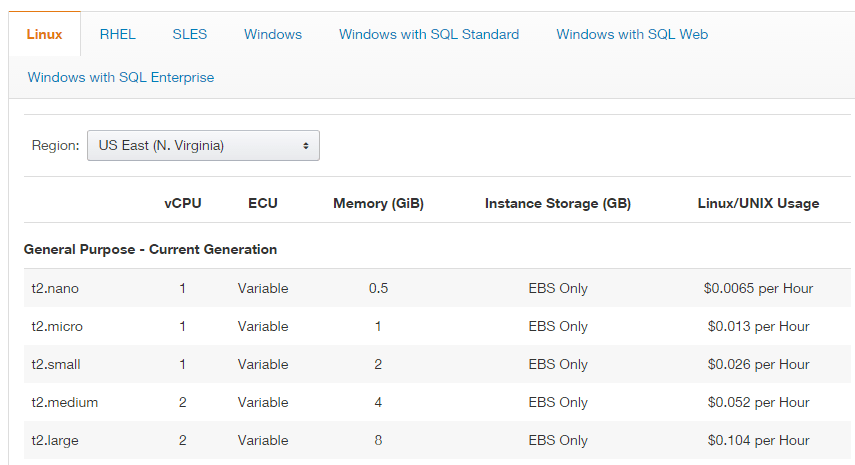
Task: Click the Instance Storage (GB) header
Action: [x=558, y=203]
